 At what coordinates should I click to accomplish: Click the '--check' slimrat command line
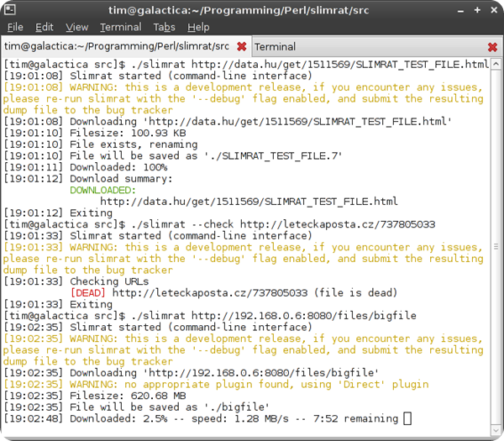(x=219, y=224)
